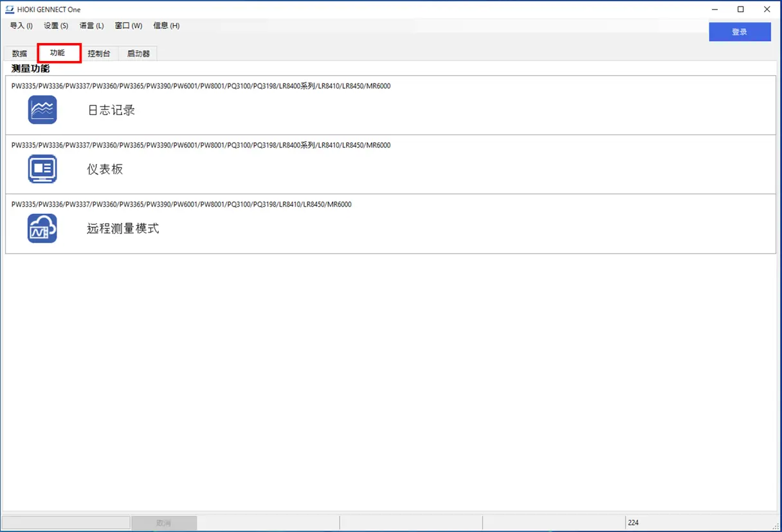Click the empty progress bar in status bar
Image resolution: width=782 pixels, height=532 pixels.
pos(66,523)
